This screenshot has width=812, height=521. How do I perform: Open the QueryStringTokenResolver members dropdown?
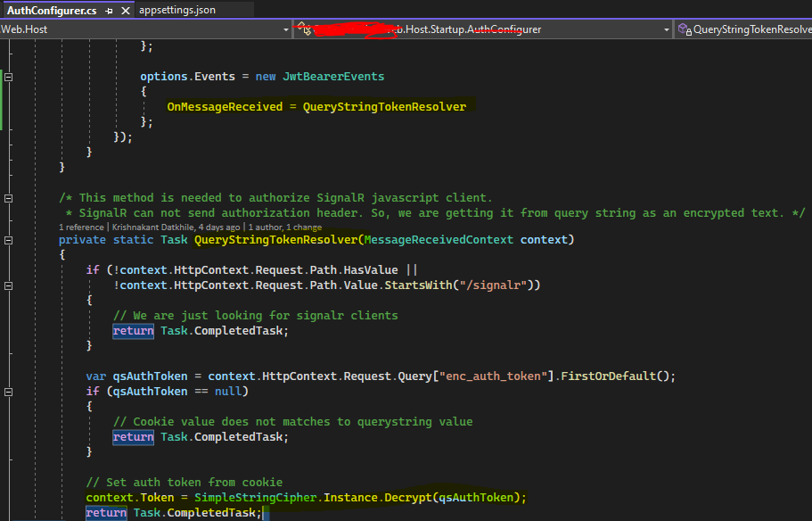pyautogui.click(x=807, y=29)
